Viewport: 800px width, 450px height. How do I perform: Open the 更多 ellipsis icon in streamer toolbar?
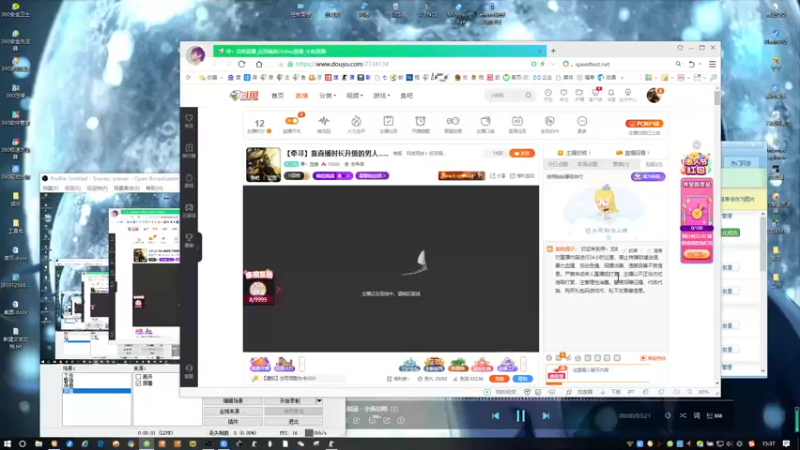click(582, 121)
